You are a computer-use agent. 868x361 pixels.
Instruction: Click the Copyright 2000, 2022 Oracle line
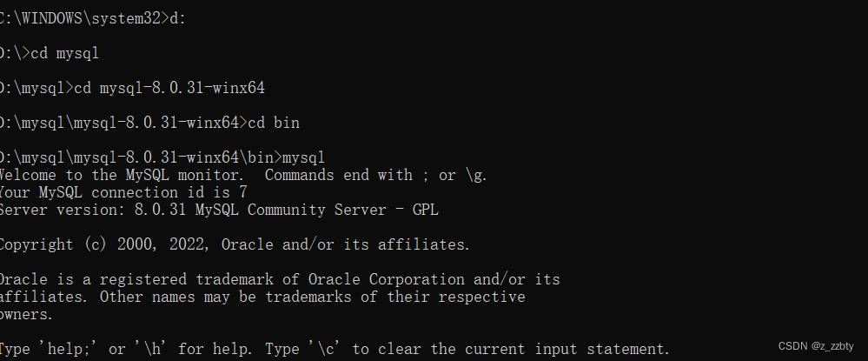click(235, 244)
